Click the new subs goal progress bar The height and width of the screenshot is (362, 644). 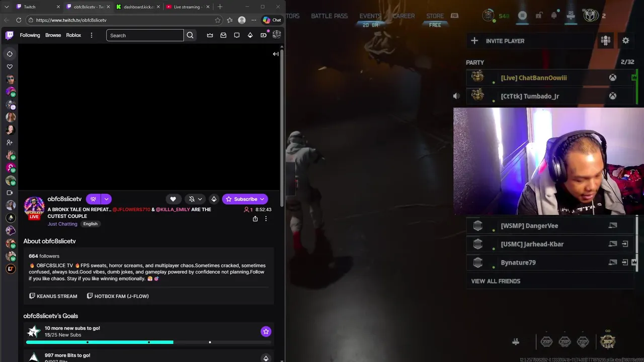(x=148, y=342)
